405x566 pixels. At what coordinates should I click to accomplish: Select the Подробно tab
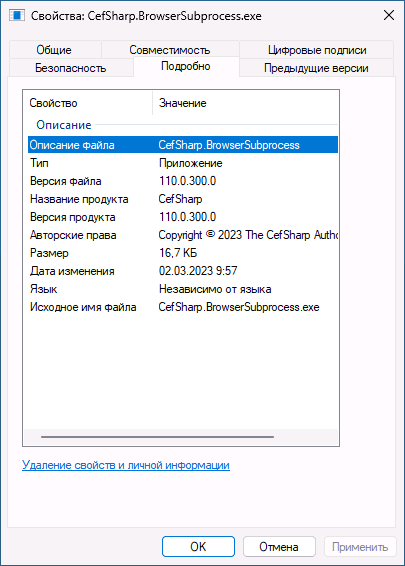point(186,66)
